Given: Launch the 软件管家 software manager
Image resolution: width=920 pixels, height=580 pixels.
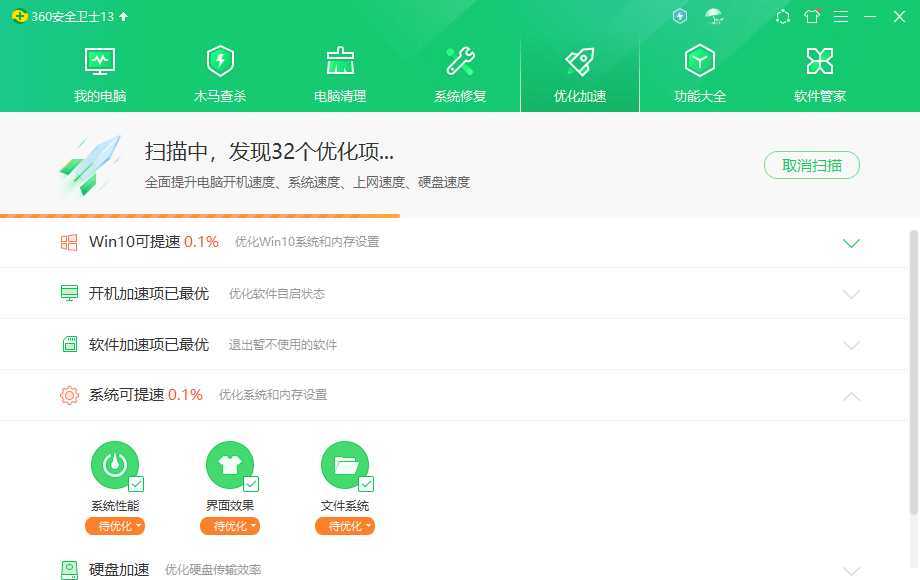Looking at the screenshot, I should [x=819, y=70].
